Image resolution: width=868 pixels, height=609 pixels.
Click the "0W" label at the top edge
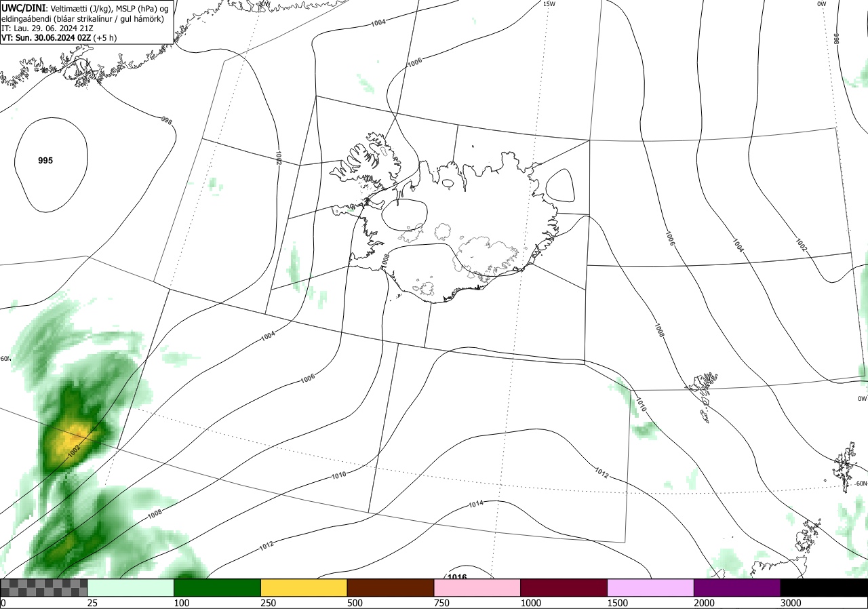(x=821, y=4)
